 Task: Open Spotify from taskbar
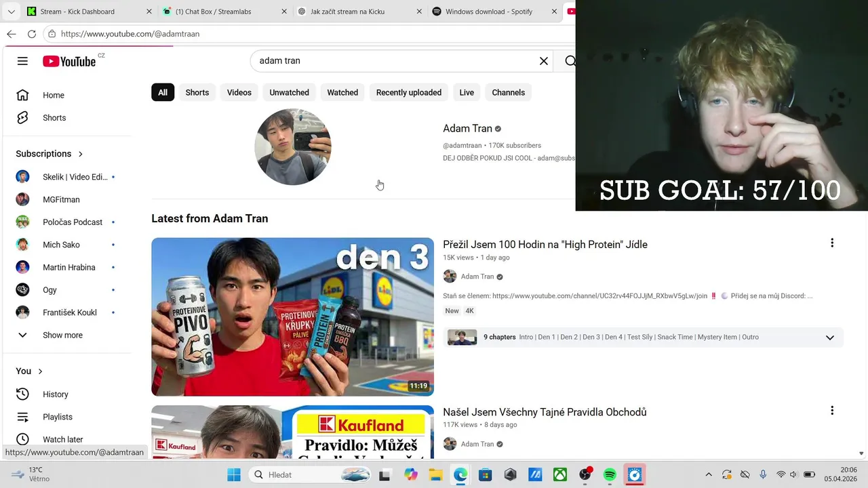coord(610,474)
